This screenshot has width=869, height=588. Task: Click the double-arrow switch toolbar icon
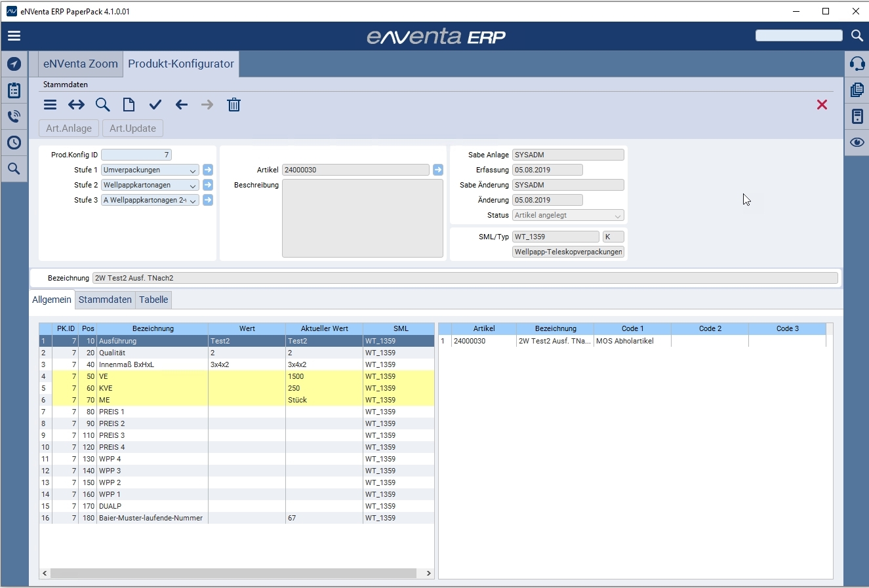[76, 105]
